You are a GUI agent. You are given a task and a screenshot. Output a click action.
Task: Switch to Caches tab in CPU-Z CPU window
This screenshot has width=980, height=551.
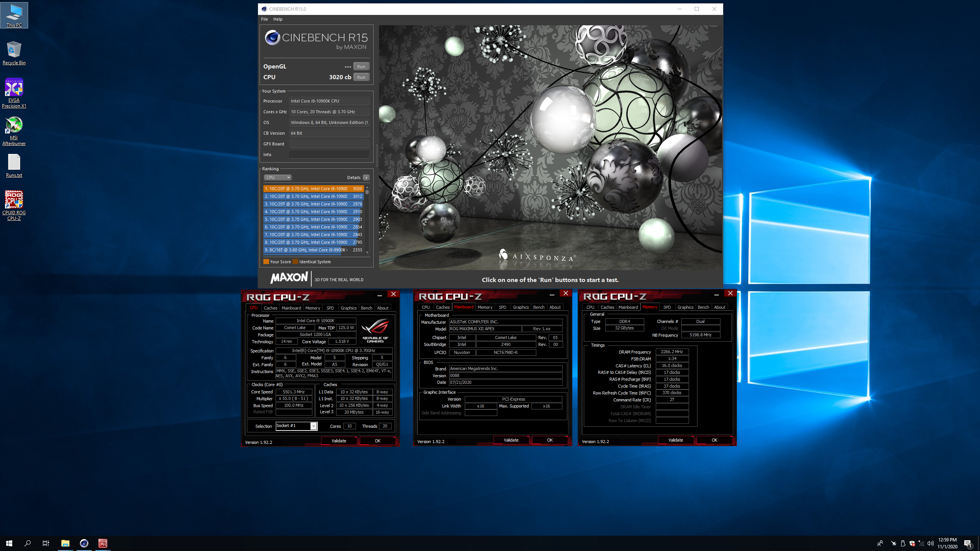(270, 308)
